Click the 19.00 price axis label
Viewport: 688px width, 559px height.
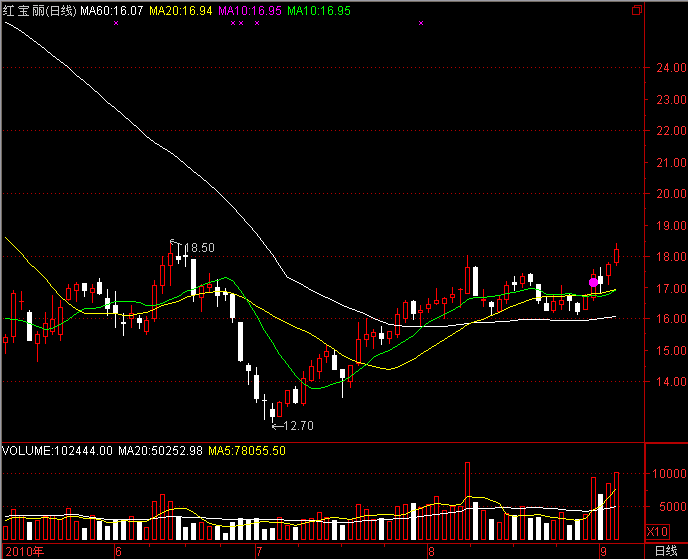point(671,226)
